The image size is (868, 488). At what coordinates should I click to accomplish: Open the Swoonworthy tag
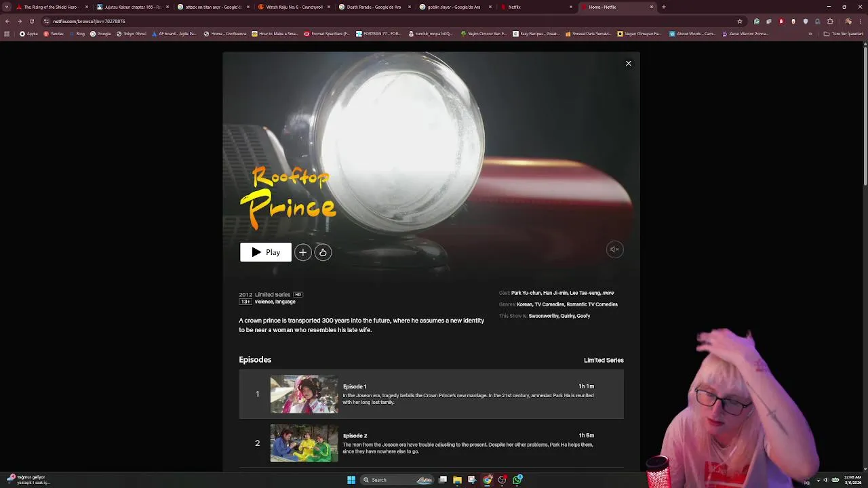coord(543,316)
